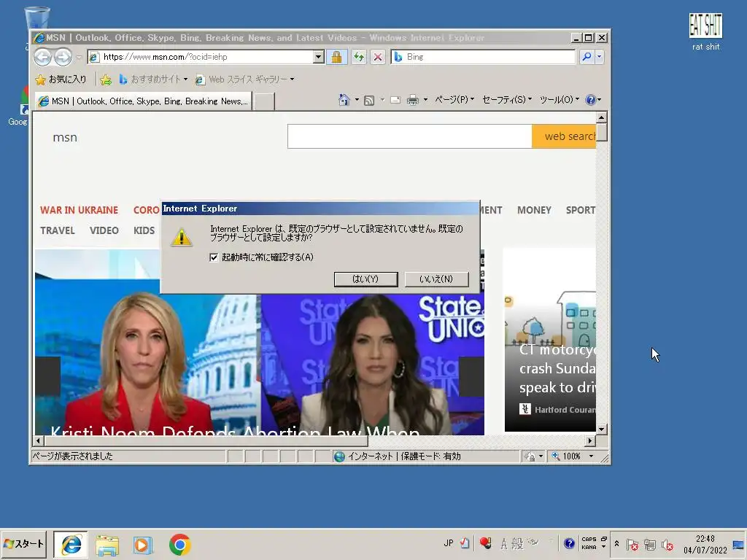747x560 pixels.
Task: Click the Refresh page icon
Action: 359,57
